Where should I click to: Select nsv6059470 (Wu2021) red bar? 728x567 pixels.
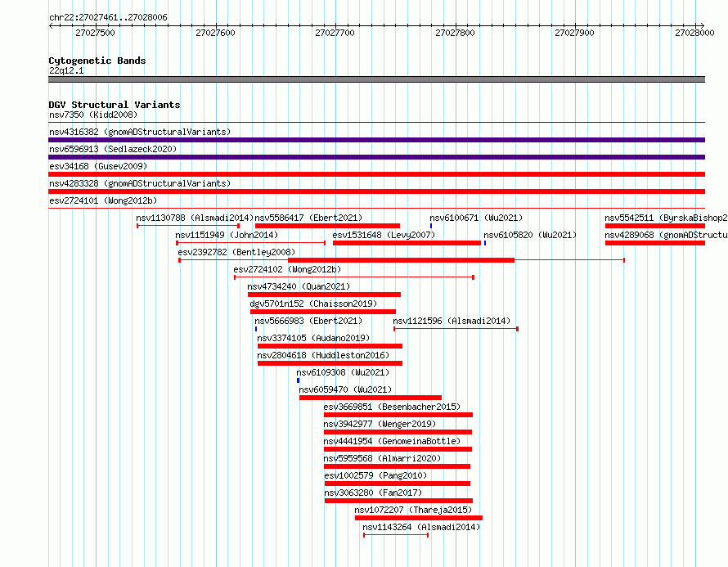(x=371, y=398)
